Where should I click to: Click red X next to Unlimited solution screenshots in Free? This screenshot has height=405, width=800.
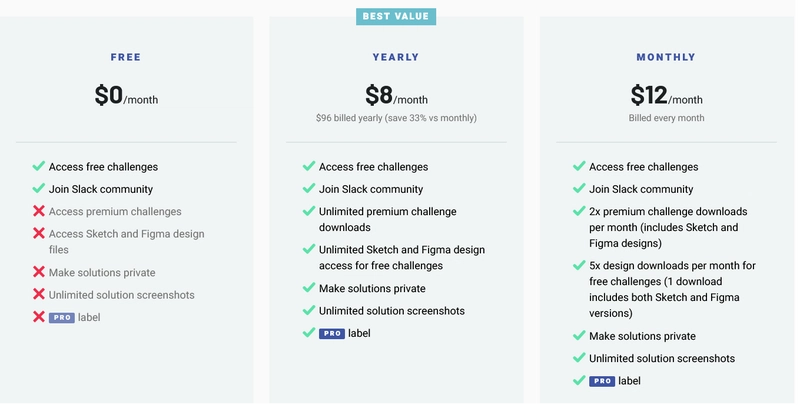coord(39,294)
